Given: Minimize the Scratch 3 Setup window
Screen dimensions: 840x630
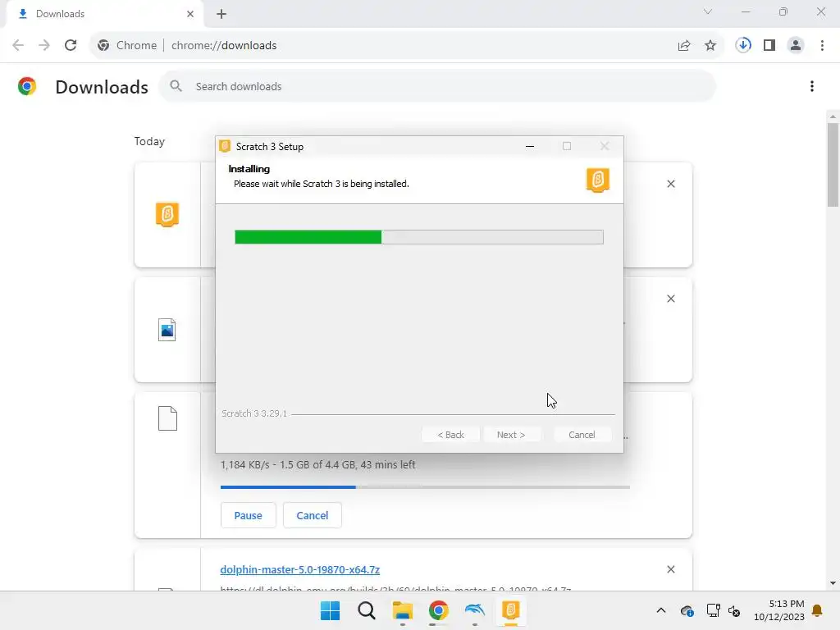Looking at the screenshot, I should 530,146.
